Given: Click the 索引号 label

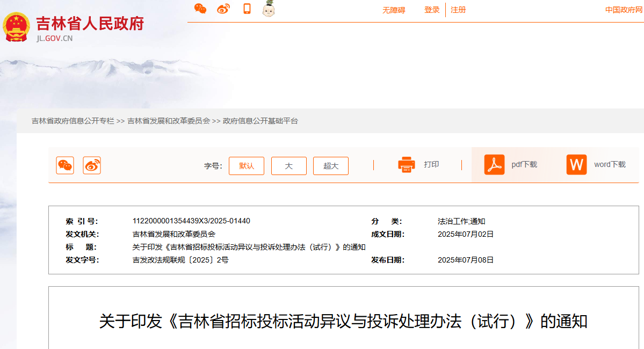Looking at the screenshot, I should click(82, 221).
